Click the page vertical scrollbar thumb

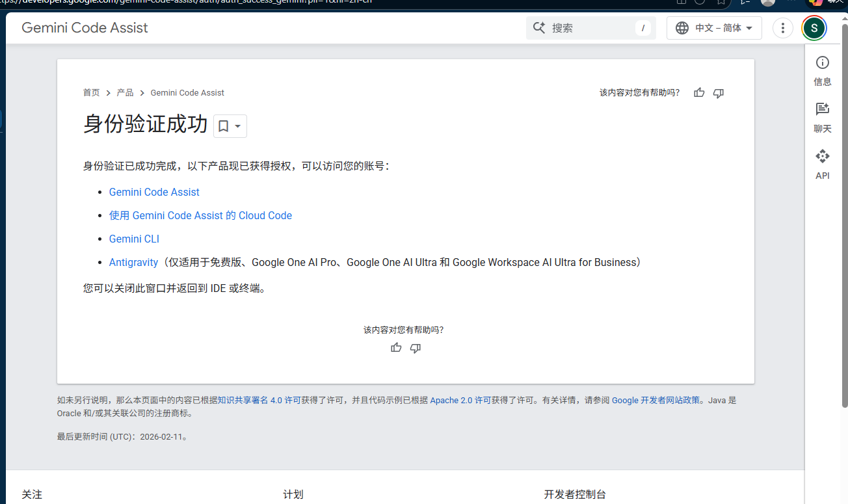tap(845, 215)
